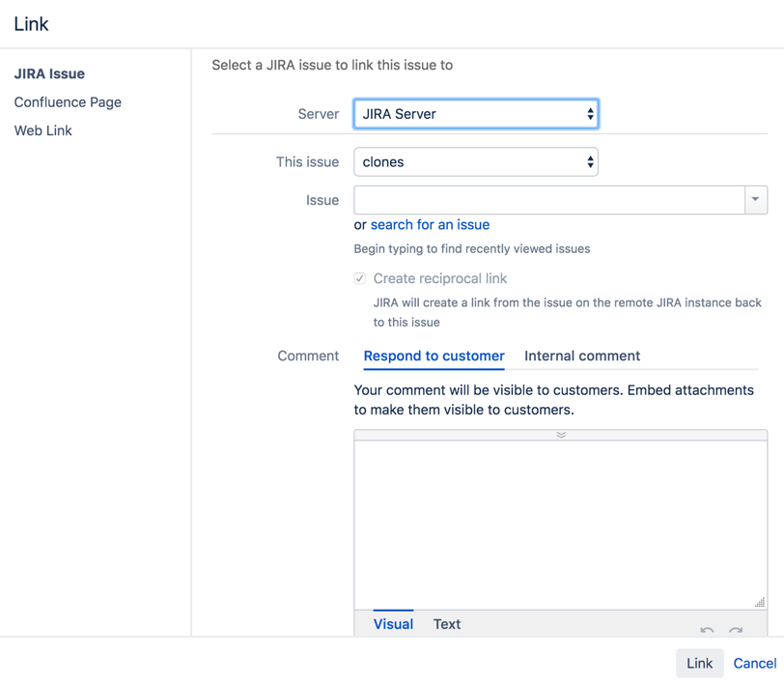Open the issue picker dropdown next to Issue field
Image resolution: width=784 pixels, height=685 pixels.
[x=757, y=200]
